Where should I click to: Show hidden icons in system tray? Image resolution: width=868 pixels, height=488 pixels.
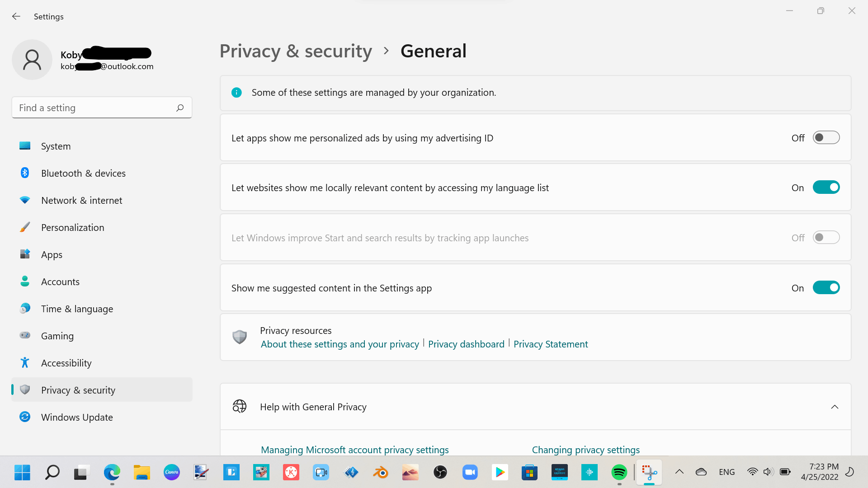pyautogui.click(x=679, y=472)
